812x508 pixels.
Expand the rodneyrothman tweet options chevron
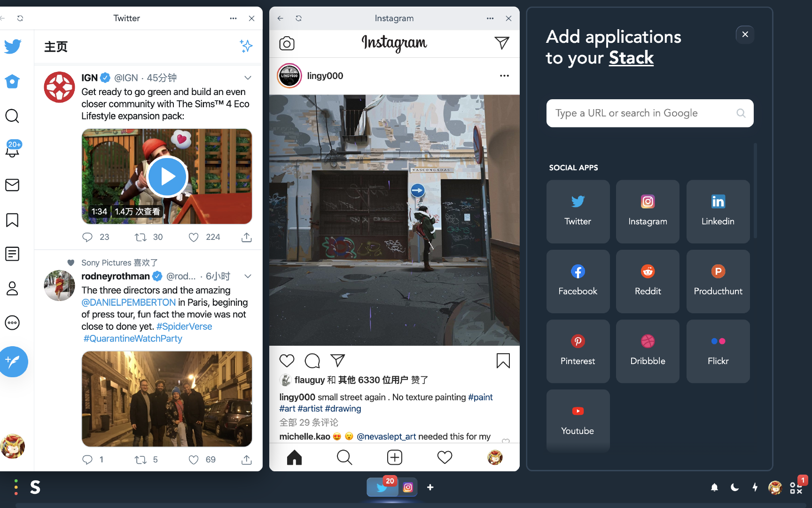click(x=248, y=276)
